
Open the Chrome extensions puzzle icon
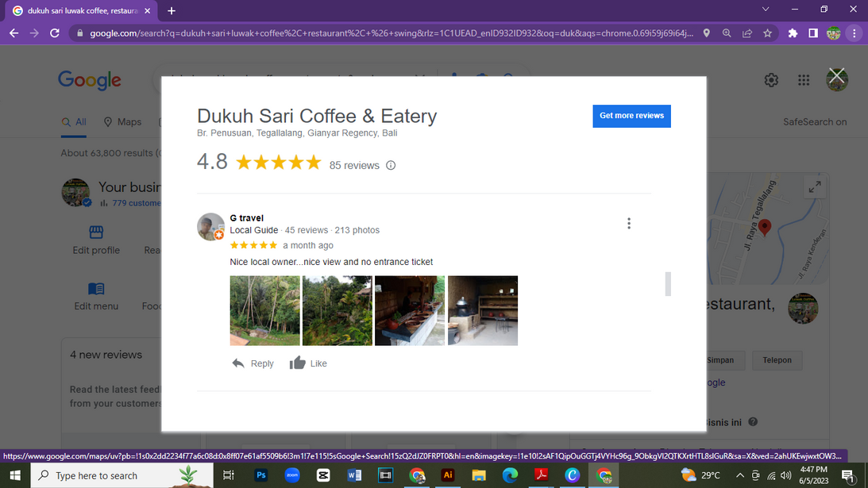coord(793,33)
